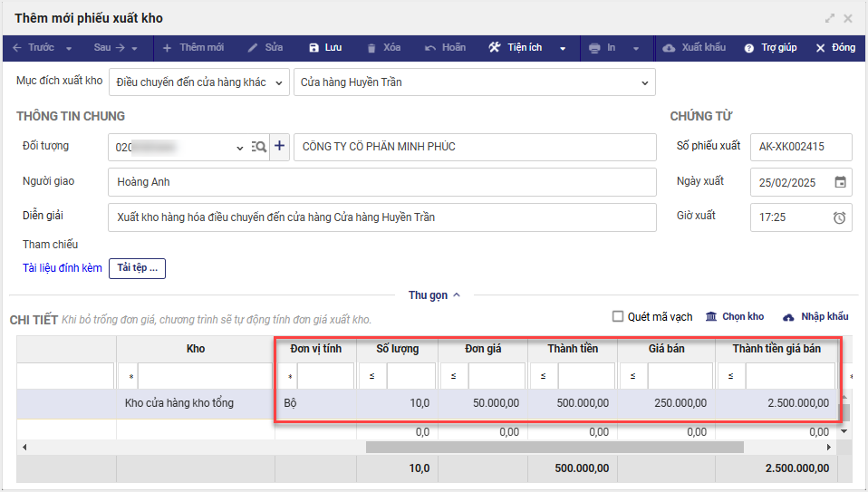
Task: Open the calendar icon for Ngày xuất
Action: [840, 182]
